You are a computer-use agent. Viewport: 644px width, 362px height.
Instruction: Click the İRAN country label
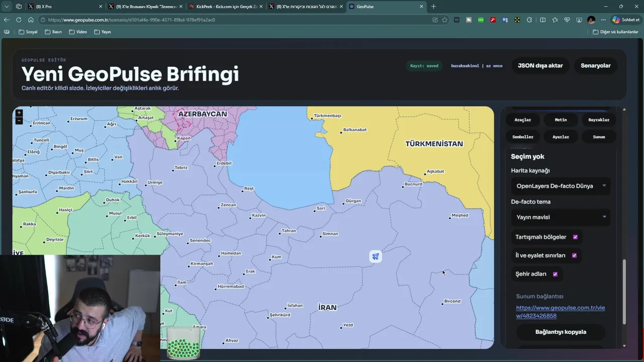[x=327, y=307]
